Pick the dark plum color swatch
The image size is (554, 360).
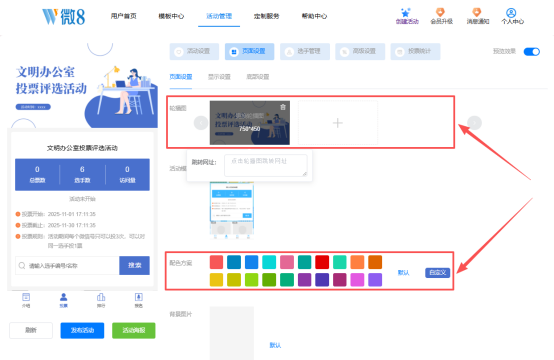340,280
